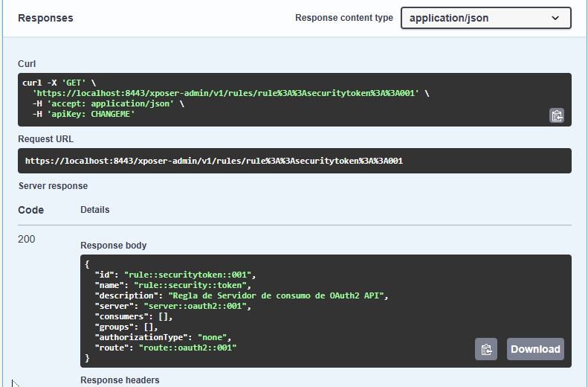The height and width of the screenshot is (387, 588).
Task: Click the chevron on the content type selector
Action: [x=555, y=18]
